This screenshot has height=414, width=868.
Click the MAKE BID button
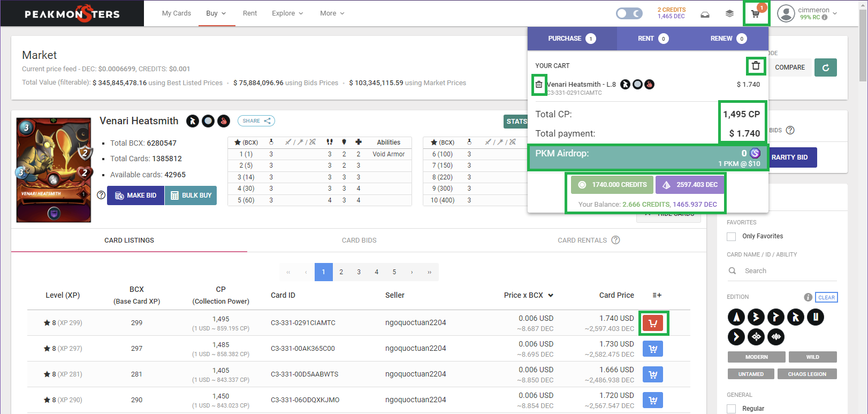point(136,195)
